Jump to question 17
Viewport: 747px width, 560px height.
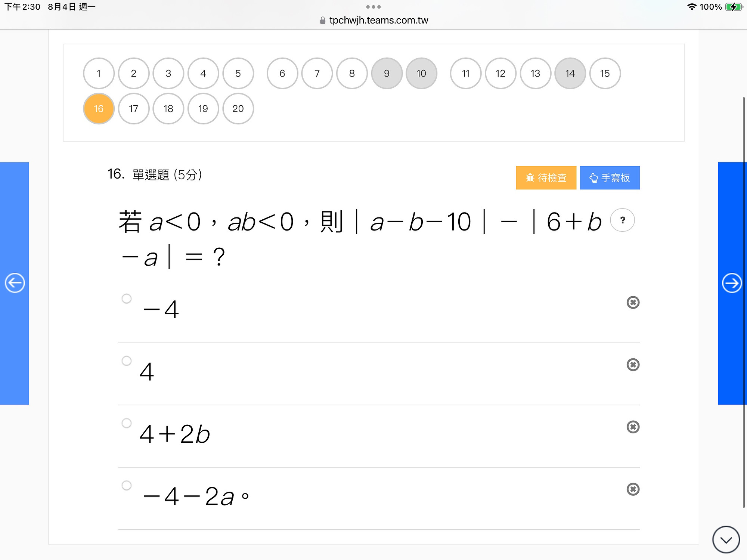tap(133, 109)
